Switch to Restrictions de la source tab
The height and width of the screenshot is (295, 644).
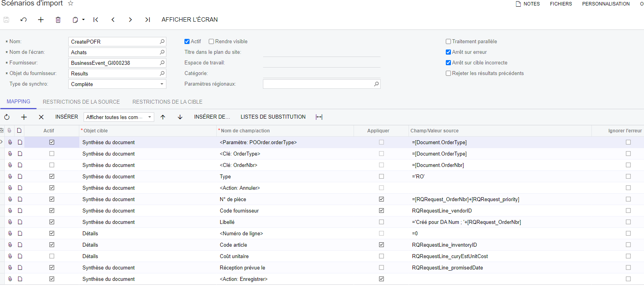(81, 102)
